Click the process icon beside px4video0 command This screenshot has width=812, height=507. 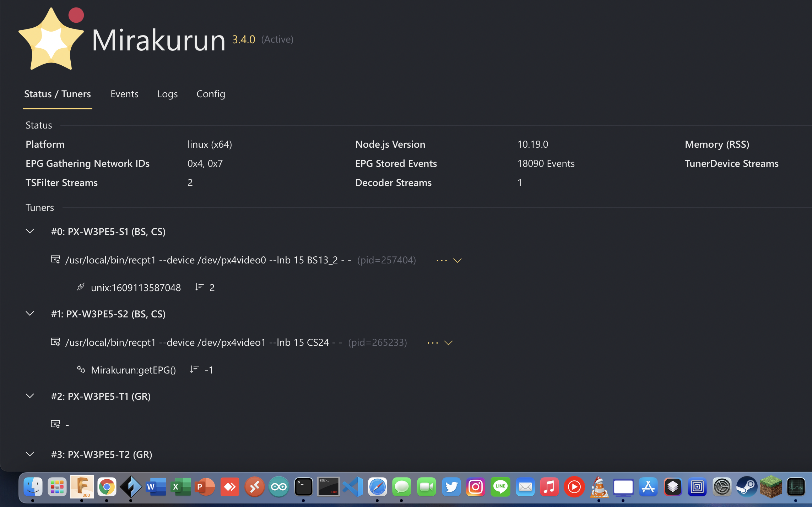pyautogui.click(x=55, y=260)
